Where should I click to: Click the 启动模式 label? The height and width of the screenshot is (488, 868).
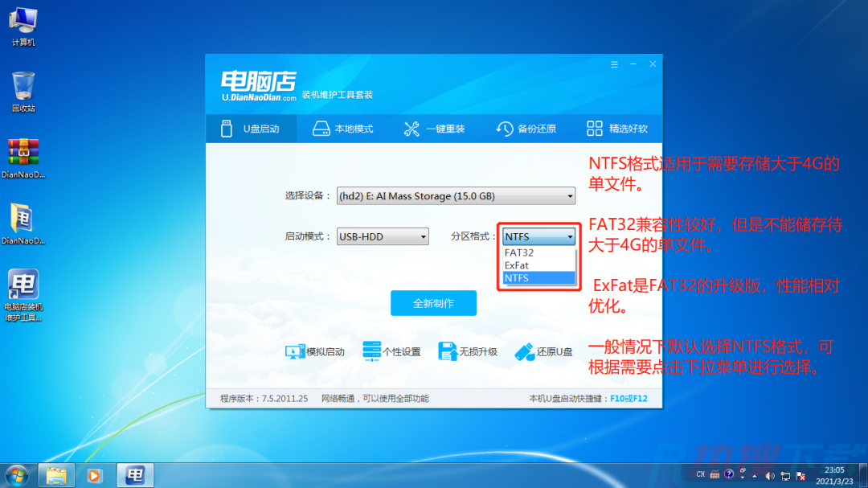[307, 236]
